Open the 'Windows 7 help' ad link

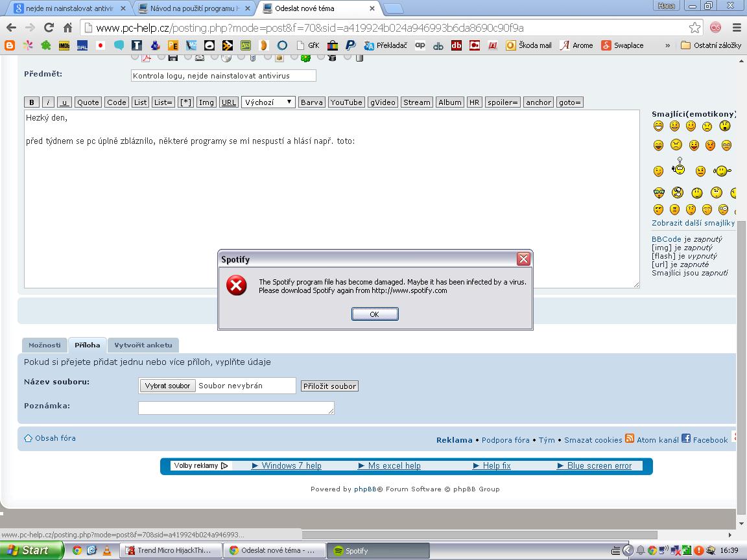coord(287,466)
